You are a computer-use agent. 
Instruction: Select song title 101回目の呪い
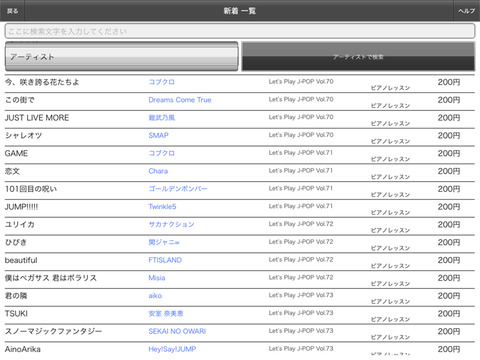coord(31,189)
